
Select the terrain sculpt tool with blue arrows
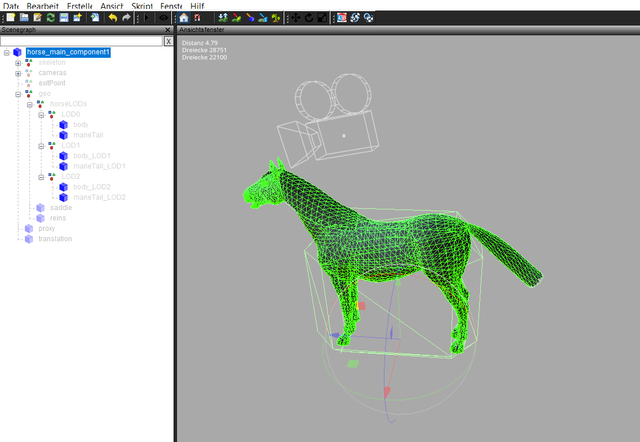(223, 18)
